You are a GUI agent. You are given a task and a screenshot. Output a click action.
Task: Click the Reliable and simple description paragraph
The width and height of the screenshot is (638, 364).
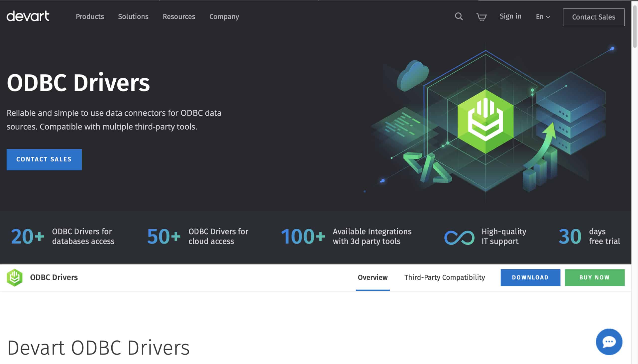point(114,120)
